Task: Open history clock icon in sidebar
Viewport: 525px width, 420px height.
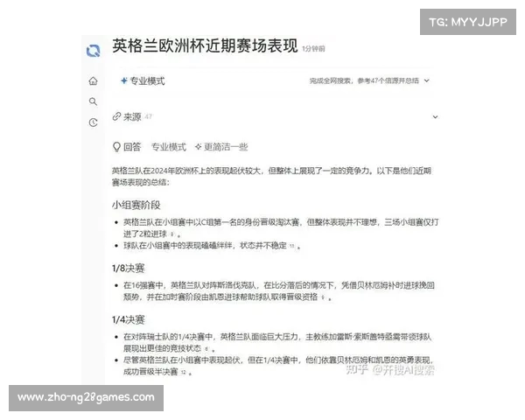Action: point(93,122)
